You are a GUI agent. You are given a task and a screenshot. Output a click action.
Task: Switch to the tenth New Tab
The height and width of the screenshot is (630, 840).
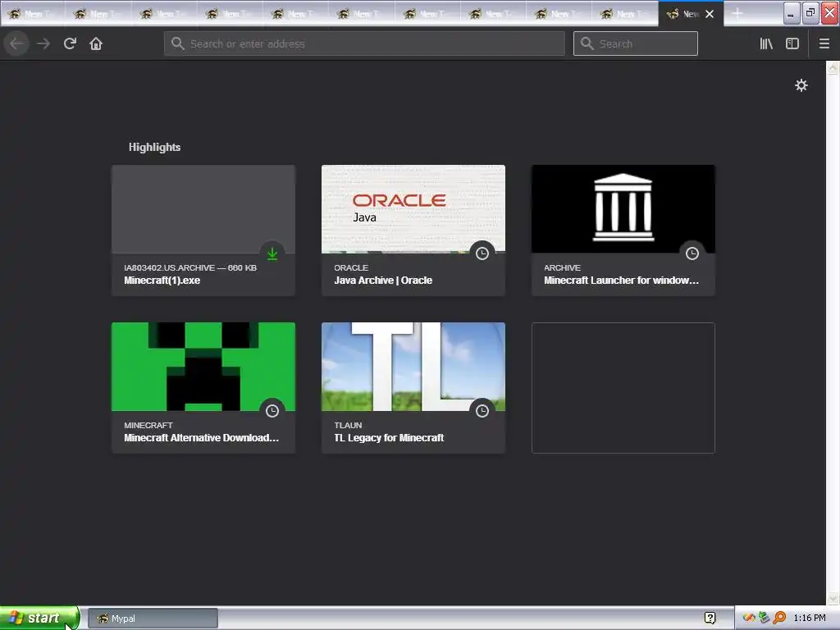pyautogui.click(x=625, y=14)
